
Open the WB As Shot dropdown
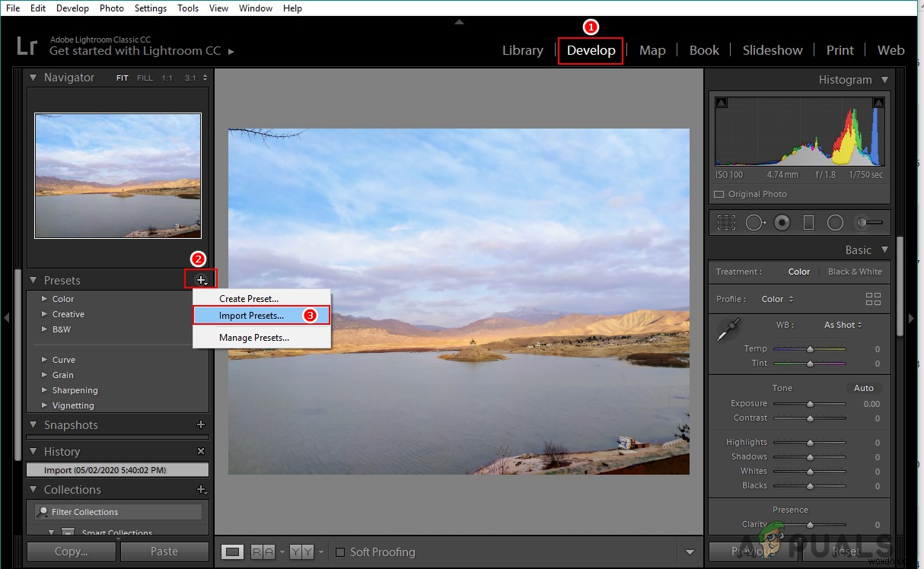tap(843, 325)
